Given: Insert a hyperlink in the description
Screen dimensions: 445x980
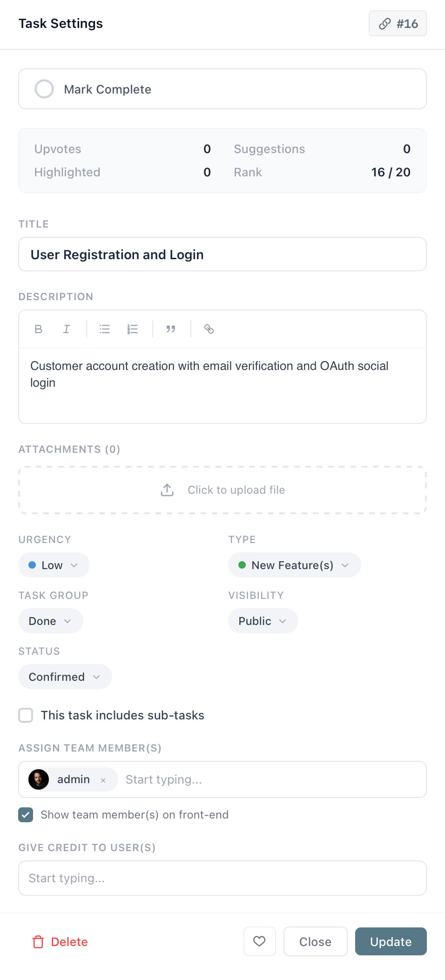Looking at the screenshot, I should pos(209,329).
